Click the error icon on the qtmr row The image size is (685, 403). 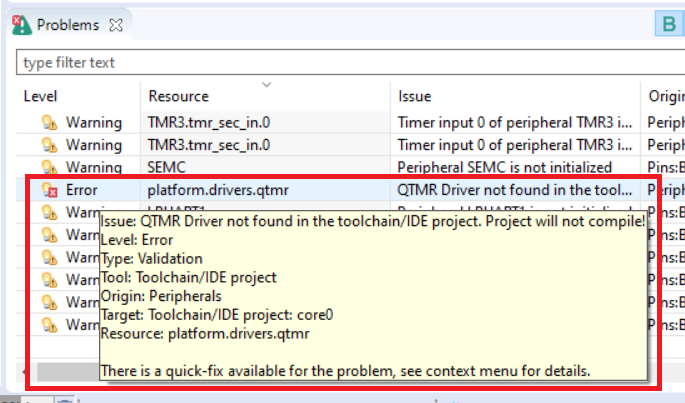coord(49,190)
